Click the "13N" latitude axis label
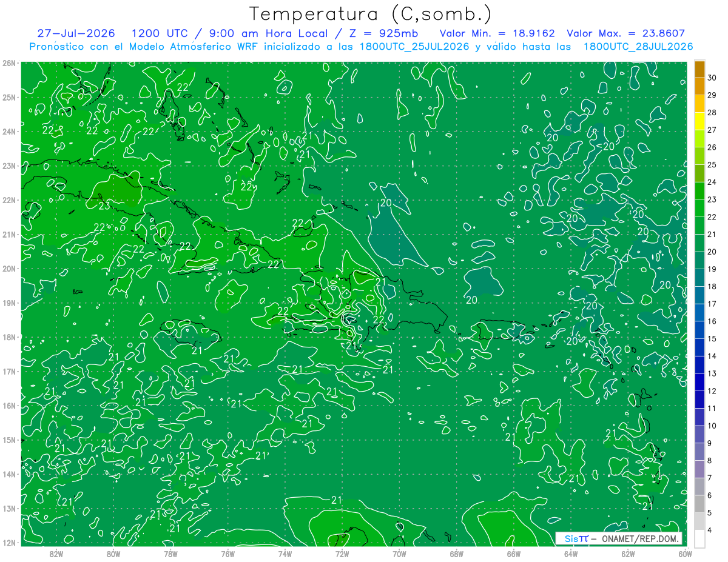Image resolution: width=728 pixels, height=562 pixels. [8, 508]
